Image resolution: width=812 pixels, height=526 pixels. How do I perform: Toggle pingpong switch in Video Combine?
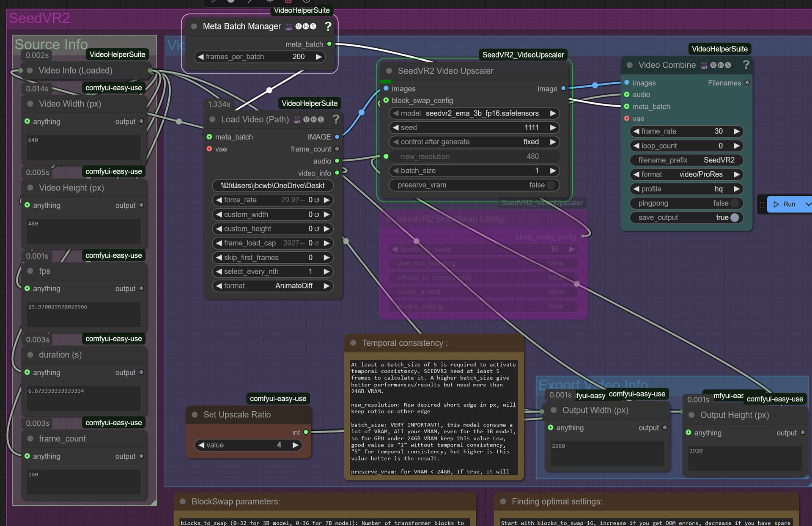click(x=735, y=203)
